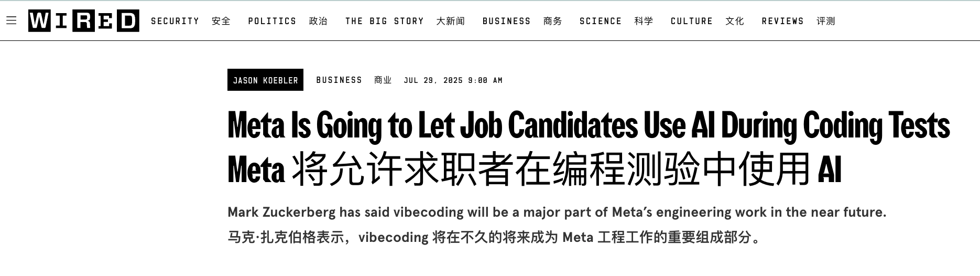Click the 商业 category label
This screenshot has height=276, width=980.
pos(383,80)
